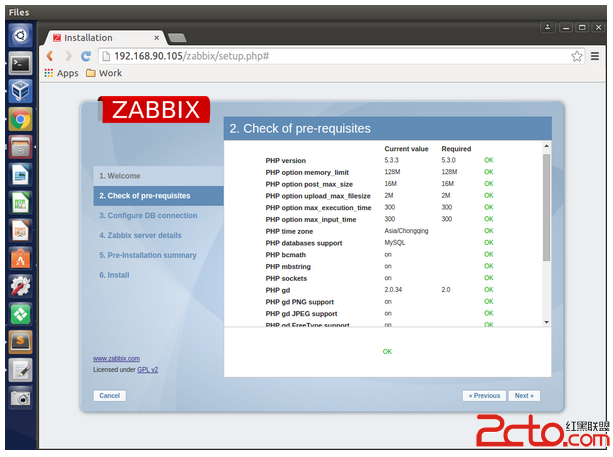Click 'PHP gd PNG support' label
Viewport: 613px width, 457px height.
pyautogui.click(x=299, y=302)
